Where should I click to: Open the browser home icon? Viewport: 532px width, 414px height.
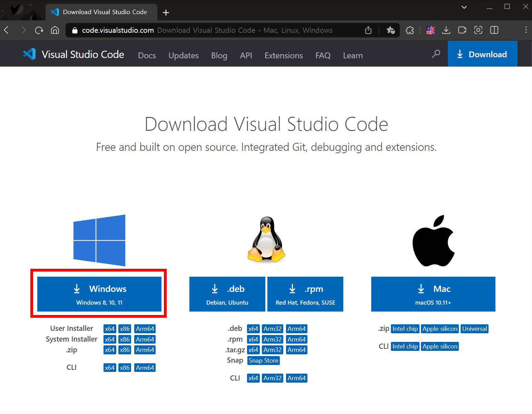[55, 30]
